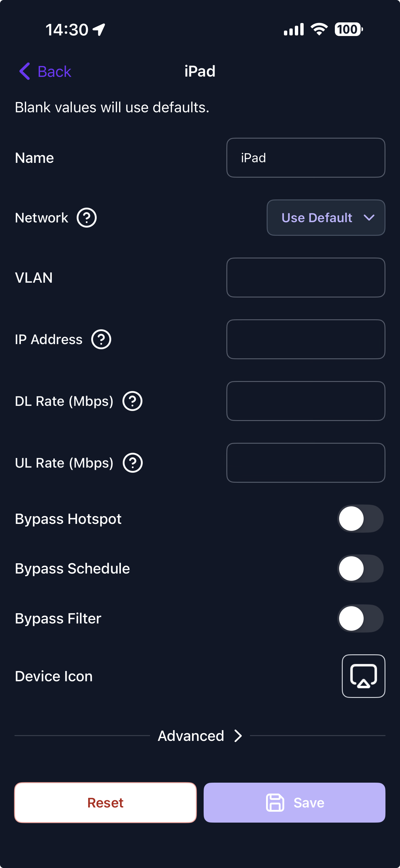Expand the Advanced section
Screen dimensions: 400x868
point(200,736)
